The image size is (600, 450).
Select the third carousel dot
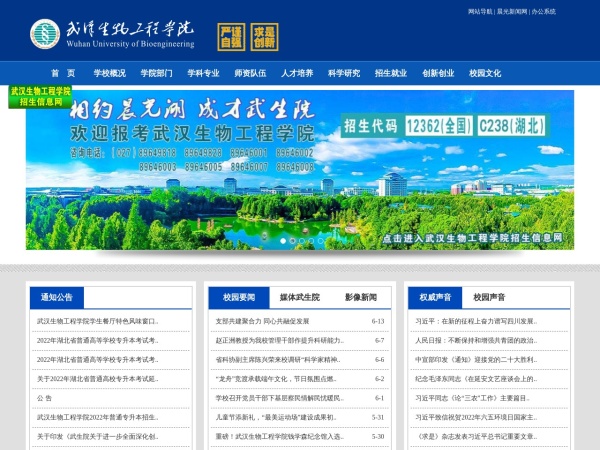(302, 241)
